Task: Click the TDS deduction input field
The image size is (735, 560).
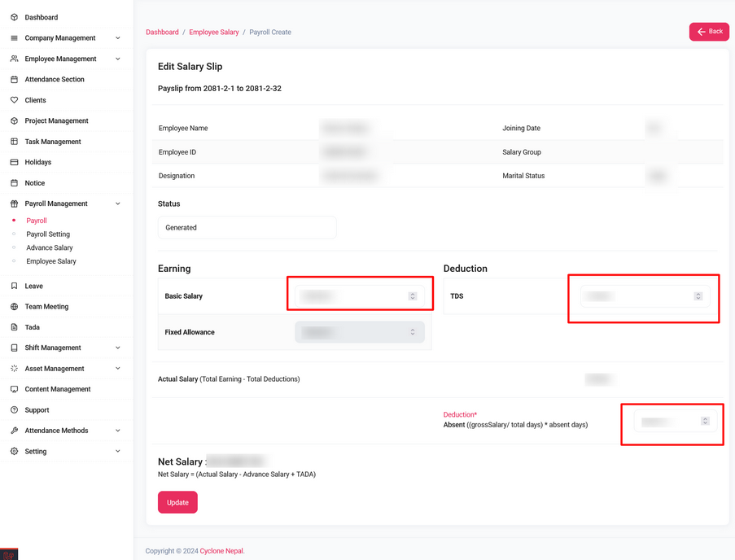Action: click(x=637, y=296)
